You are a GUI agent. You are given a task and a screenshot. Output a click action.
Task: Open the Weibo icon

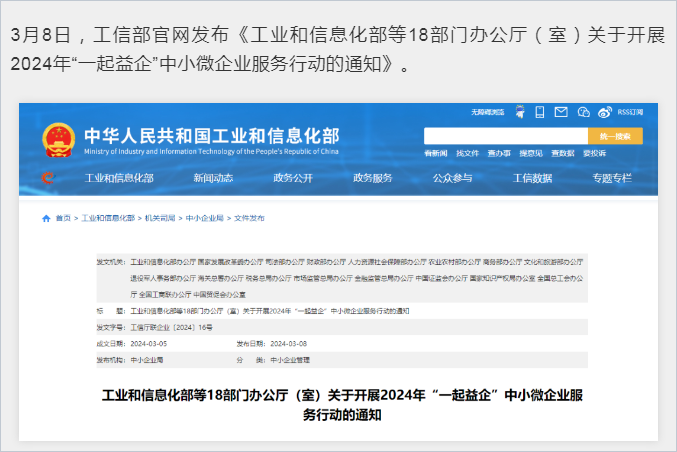click(x=603, y=112)
